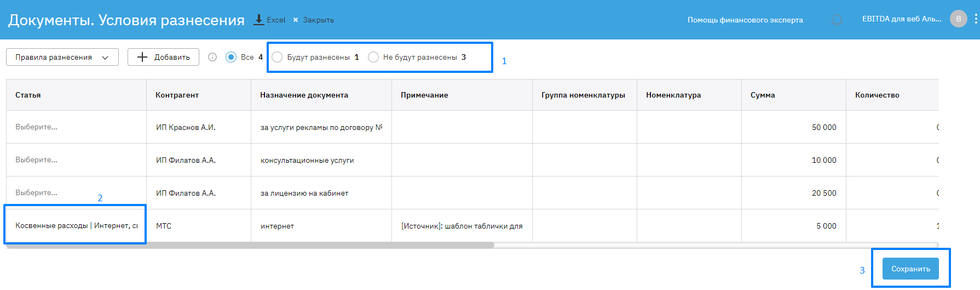Expand the Правила разнесения dropdown
The width and height of the screenshot is (980, 290).
pyautogui.click(x=62, y=57)
